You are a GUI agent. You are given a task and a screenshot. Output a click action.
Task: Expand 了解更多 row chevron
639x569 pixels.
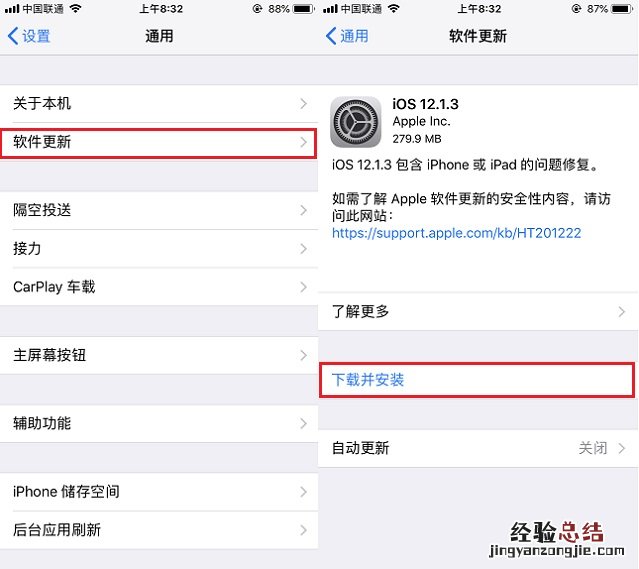coord(621,312)
